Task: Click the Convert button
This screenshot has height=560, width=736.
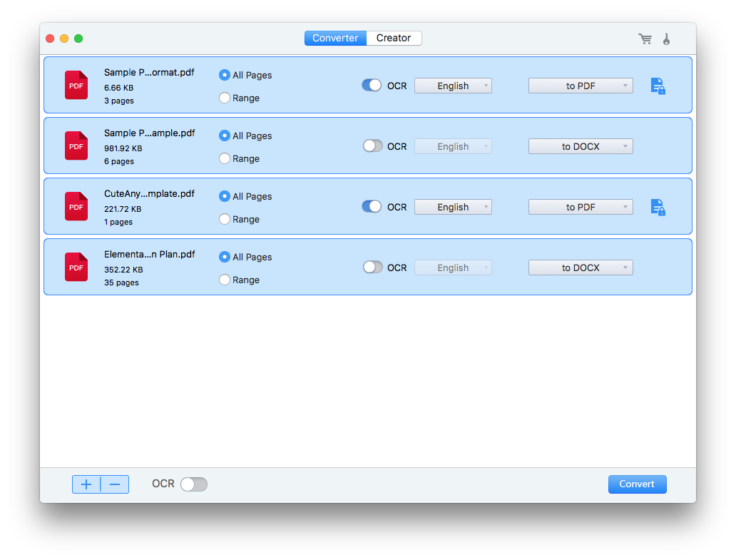Action: [x=637, y=484]
